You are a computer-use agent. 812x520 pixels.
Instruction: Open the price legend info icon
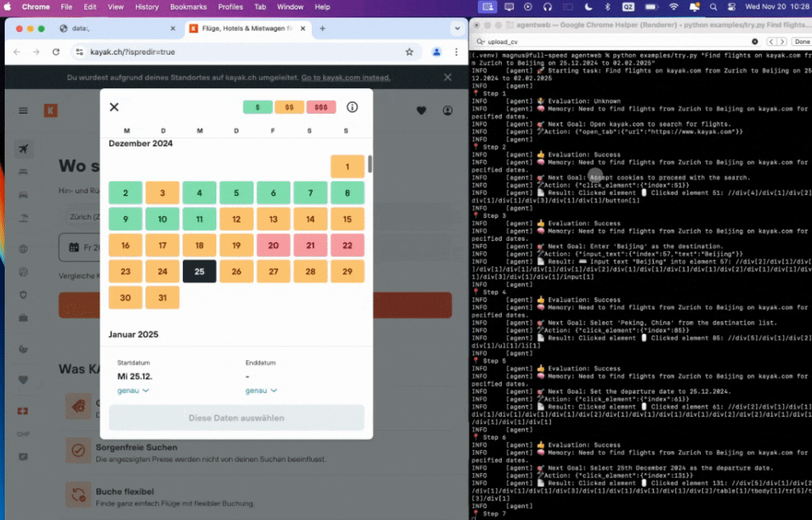(352, 107)
